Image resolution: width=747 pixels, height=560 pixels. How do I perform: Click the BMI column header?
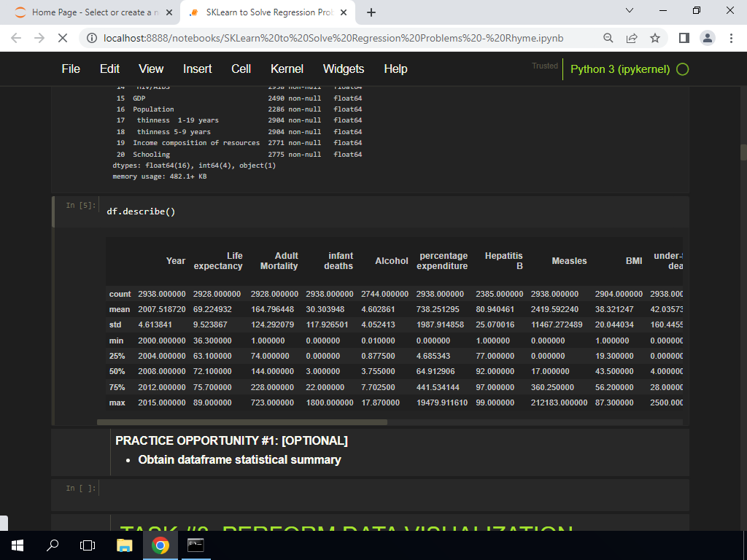click(x=634, y=261)
